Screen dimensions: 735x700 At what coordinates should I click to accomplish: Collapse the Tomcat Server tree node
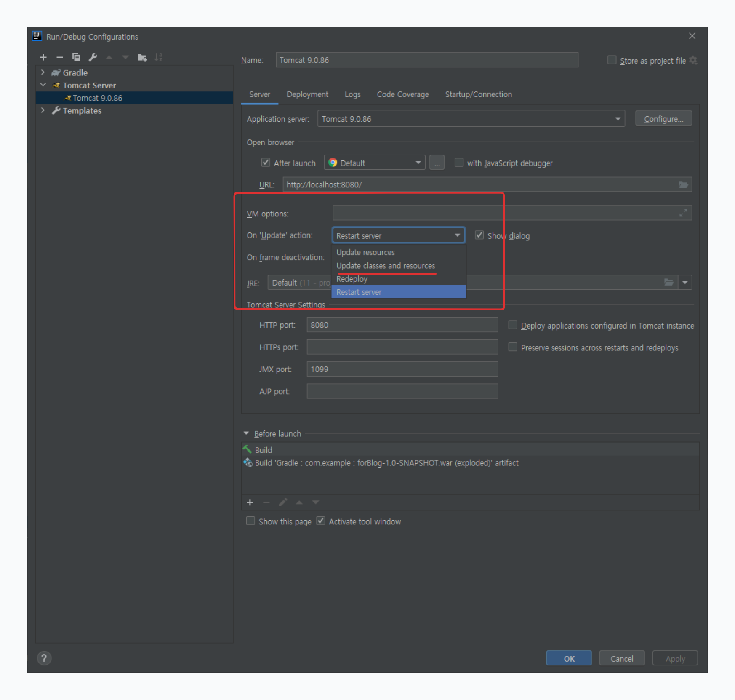coord(43,85)
